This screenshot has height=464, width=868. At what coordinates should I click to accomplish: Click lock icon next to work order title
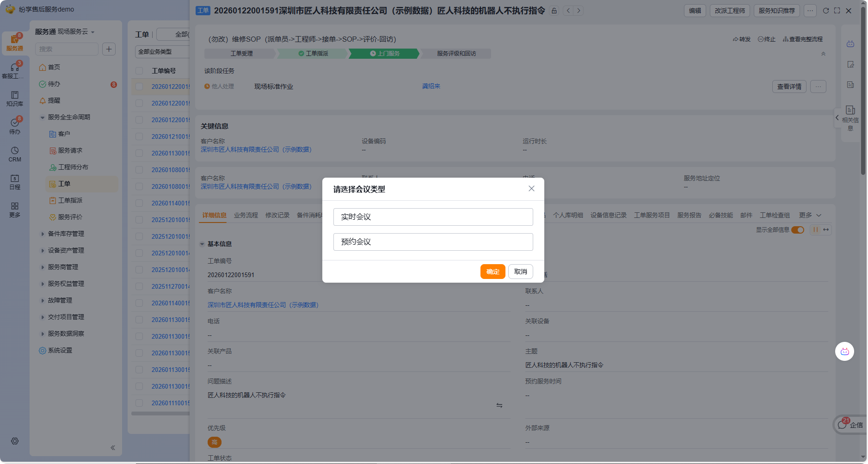point(554,11)
